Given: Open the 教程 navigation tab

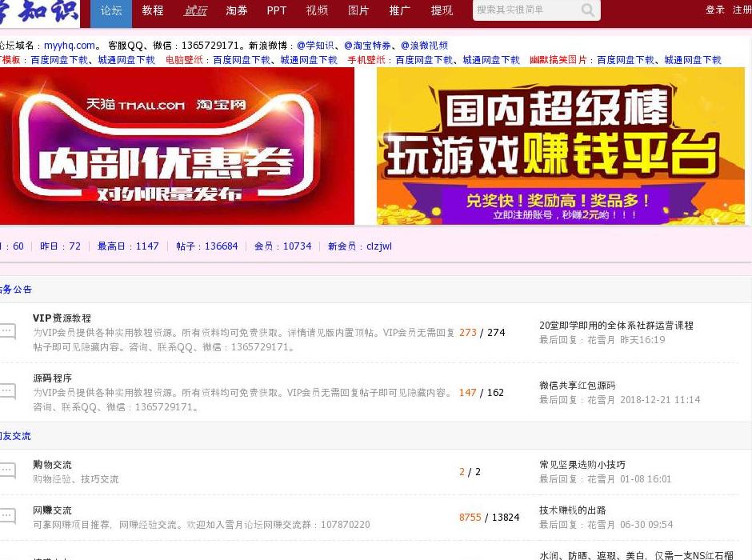Looking at the screenshot, I should tap(153, 10).
